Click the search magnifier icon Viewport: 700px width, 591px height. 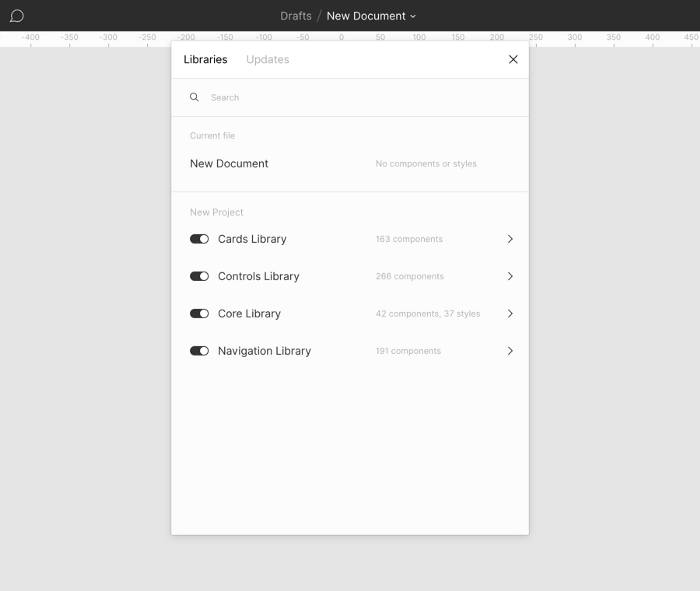[194, 97]
